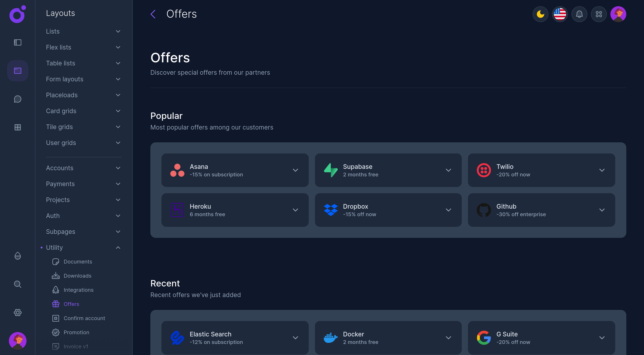Open the apps grid icon in top bar
The width and height of the screenshot is (644, 355).
point(599,14)
